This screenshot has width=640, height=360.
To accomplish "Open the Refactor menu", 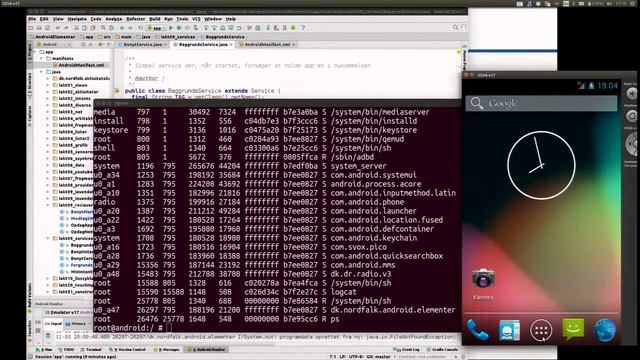I will [136, 19].
